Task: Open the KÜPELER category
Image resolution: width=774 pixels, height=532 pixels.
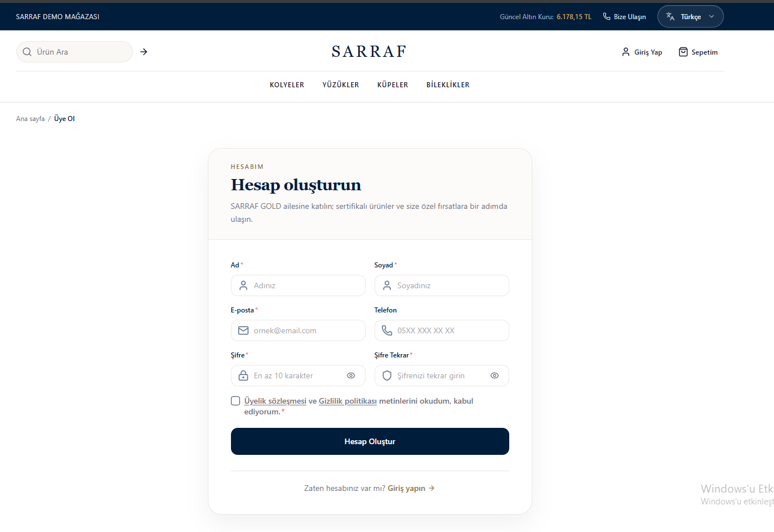Action: tap(393, 85)
